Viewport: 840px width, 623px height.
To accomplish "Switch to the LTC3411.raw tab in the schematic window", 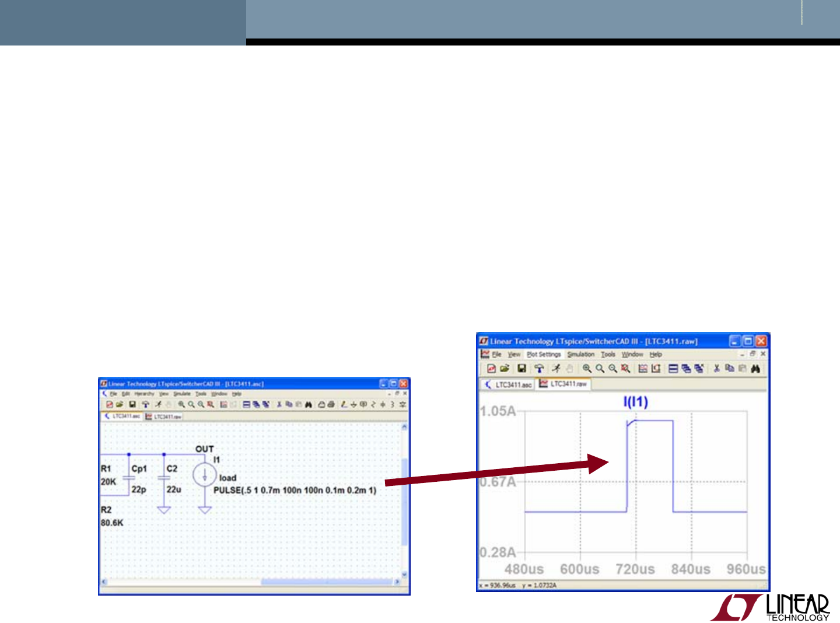I will point(164,416).
